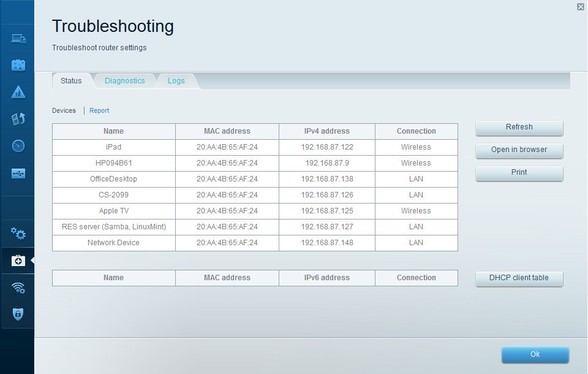Click the MAC address in the CS-2099 row

(x=227, y=195)
